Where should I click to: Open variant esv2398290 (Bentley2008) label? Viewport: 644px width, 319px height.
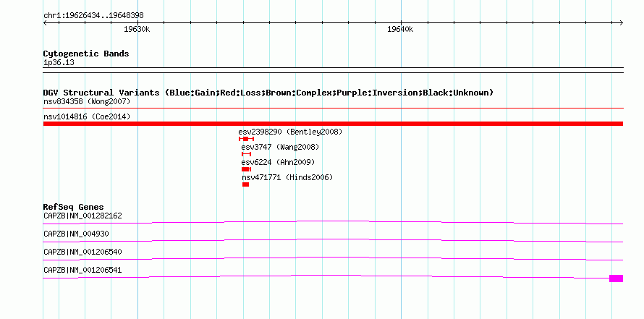coord(290,132)
